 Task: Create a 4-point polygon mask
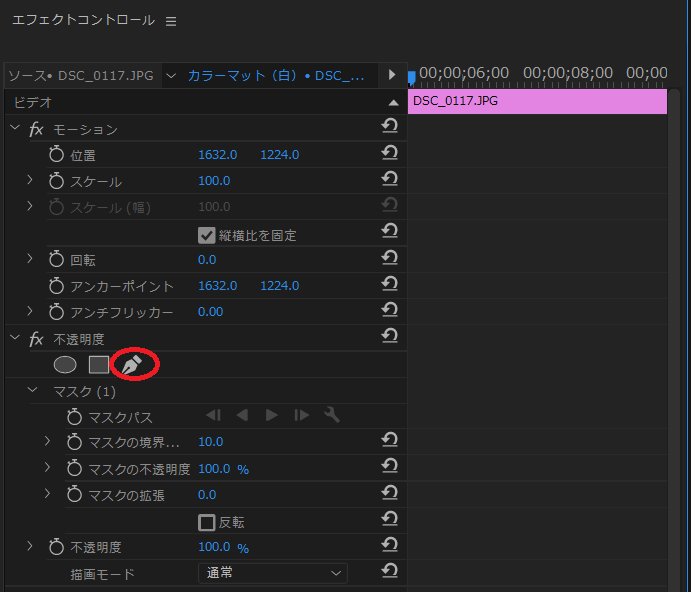[98, 365]
